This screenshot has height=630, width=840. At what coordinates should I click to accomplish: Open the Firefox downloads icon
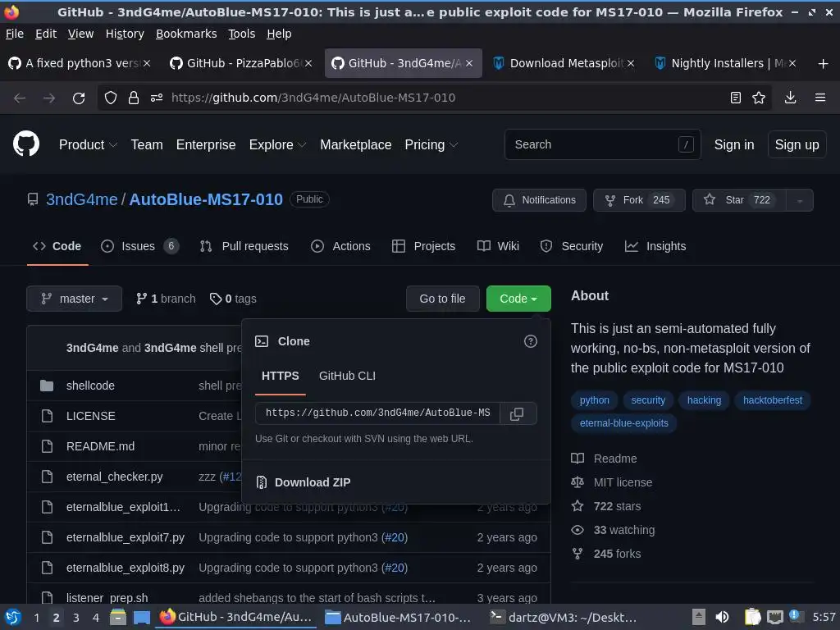click(790, 98)
